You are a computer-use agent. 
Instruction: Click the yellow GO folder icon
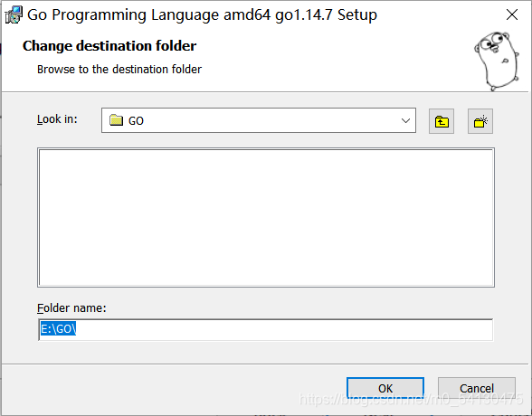[116, 120]
